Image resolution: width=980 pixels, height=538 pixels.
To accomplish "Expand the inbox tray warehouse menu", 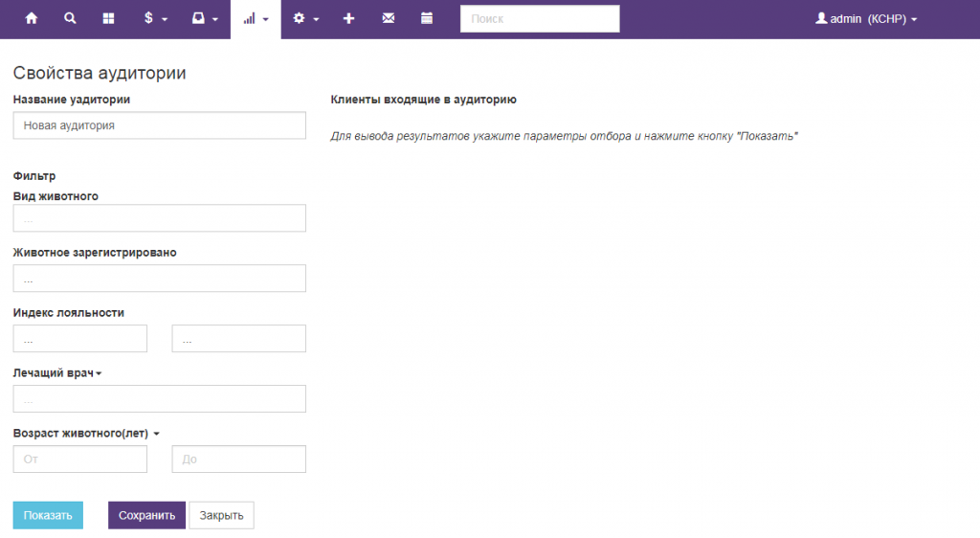I will [205, 19].
